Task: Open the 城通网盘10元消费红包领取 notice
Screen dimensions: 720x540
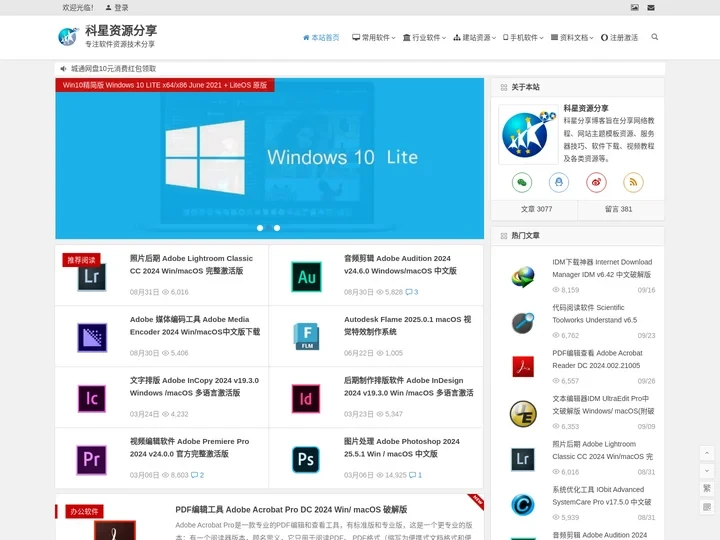Action: point(113,68)
